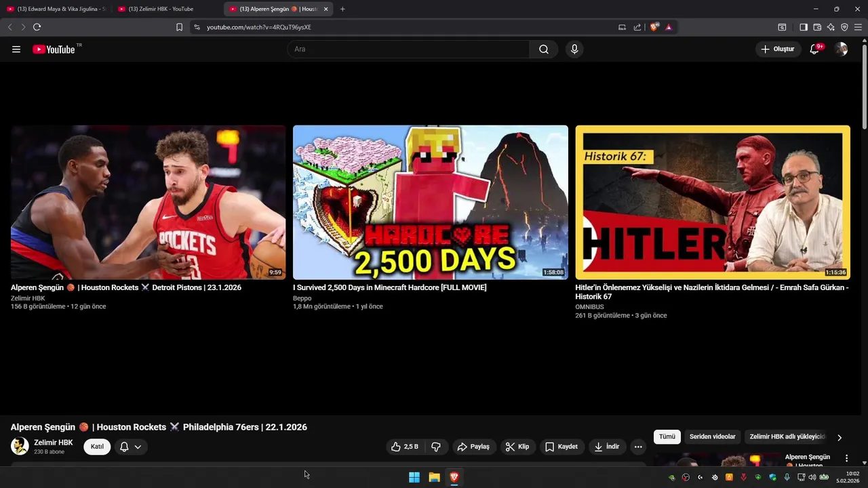
Task: Open OMNIBUS channel link
Action: (x=589, y=307)
